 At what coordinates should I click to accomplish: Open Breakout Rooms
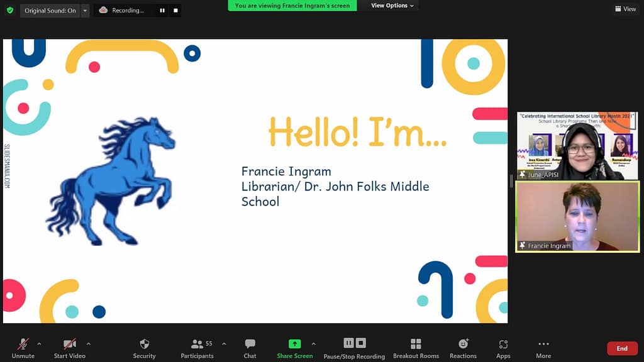point(416,348)
